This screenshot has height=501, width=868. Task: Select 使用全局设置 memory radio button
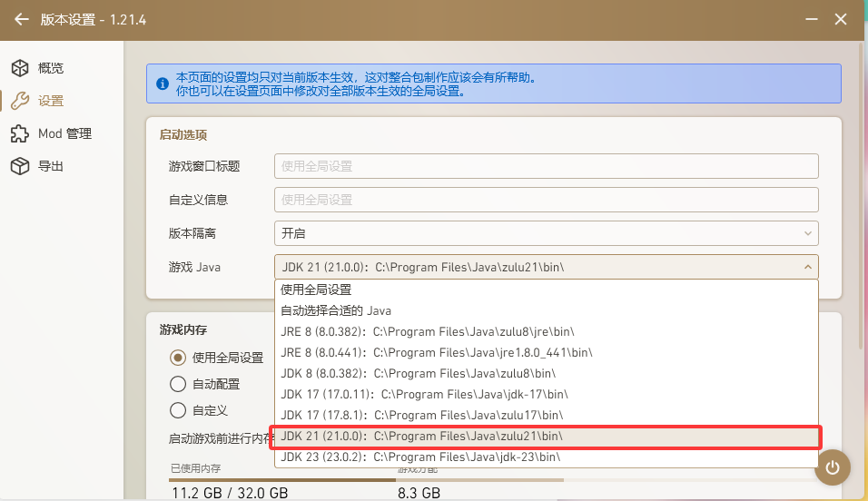[178, 358]
